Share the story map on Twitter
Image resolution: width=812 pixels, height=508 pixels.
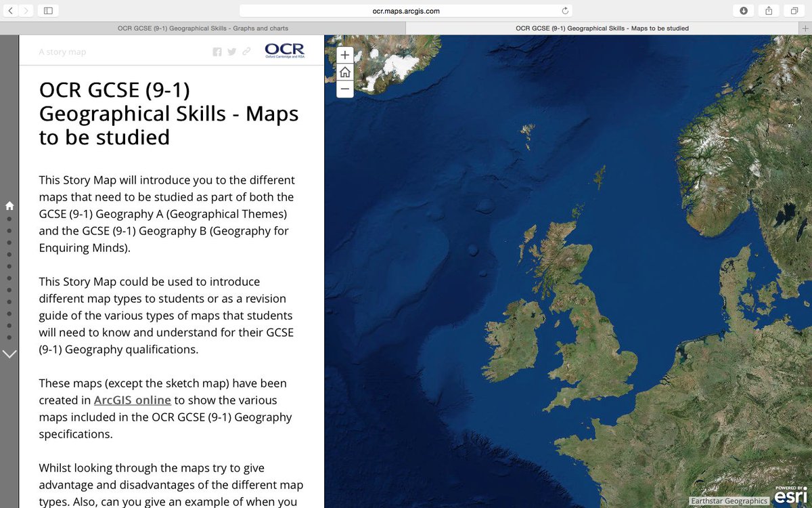coord(232,51)
